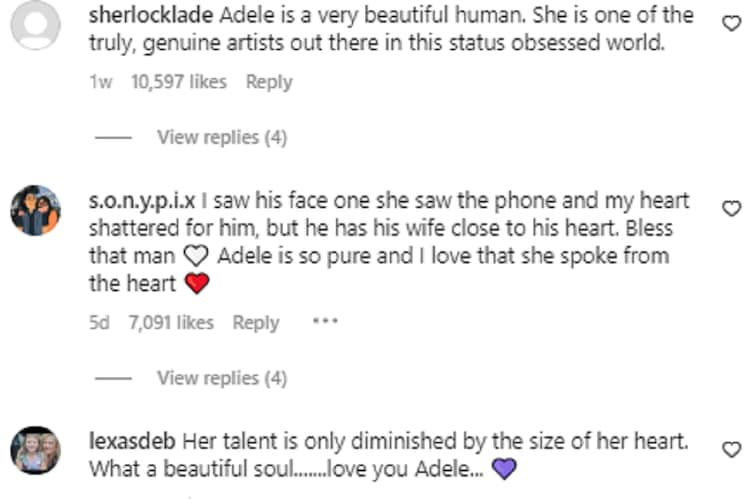Reply to s.o.n.y.p.i.x's comment
The width and height of the screenshot is (750, 499).
point(256,322)
